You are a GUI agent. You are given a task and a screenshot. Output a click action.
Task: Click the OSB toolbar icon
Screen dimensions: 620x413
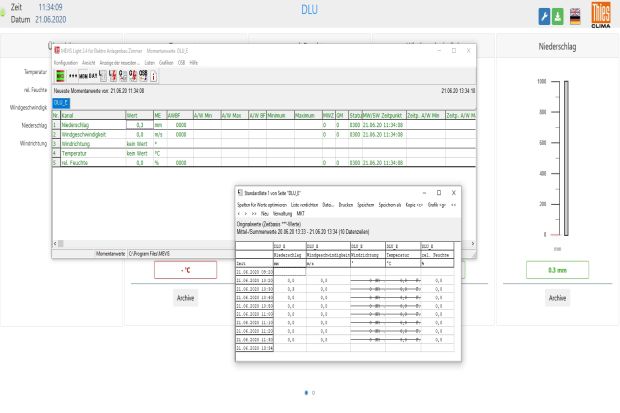pyautogui.click(x=143, y=75)
